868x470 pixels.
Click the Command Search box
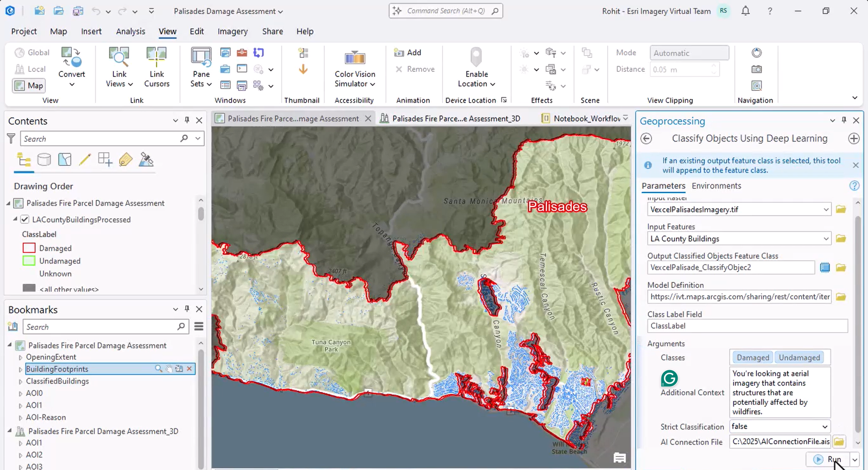445,11
